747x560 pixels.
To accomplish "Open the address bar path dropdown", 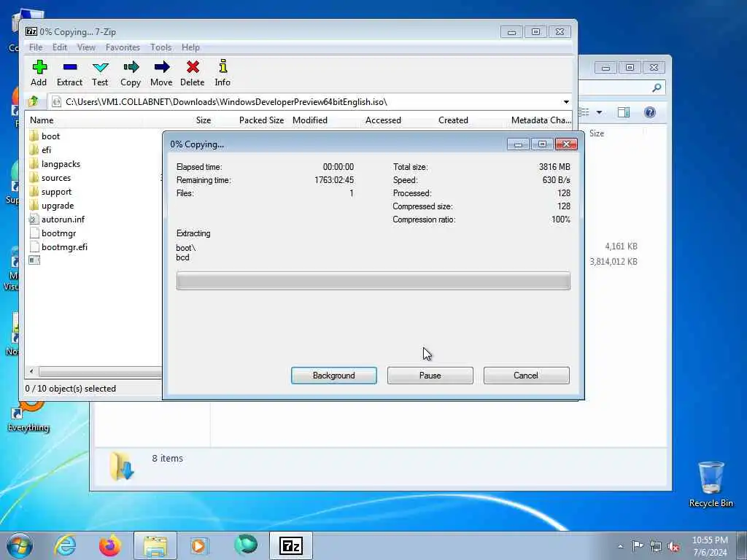I will 566,102.
